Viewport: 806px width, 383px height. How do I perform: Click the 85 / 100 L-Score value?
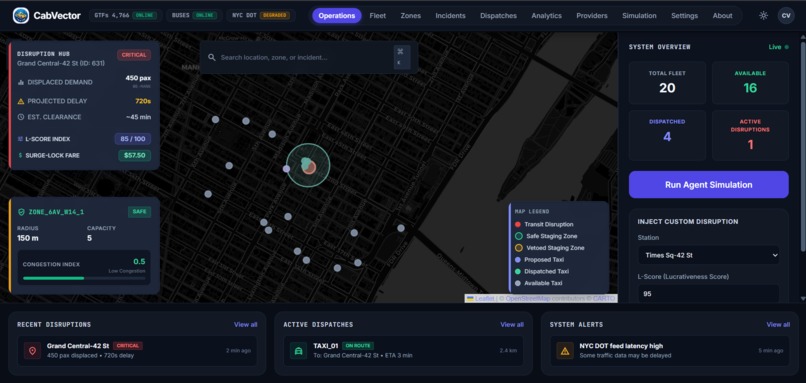(x=133, y=139)
